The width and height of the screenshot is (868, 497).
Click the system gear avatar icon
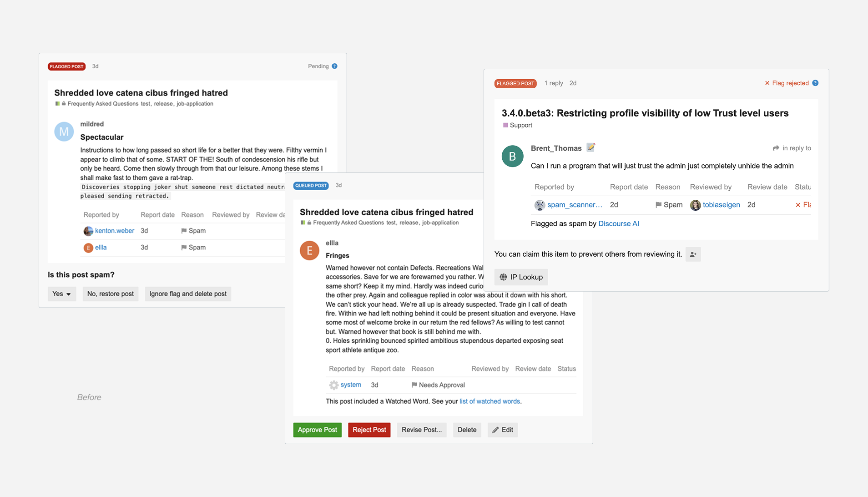[333, 385]
